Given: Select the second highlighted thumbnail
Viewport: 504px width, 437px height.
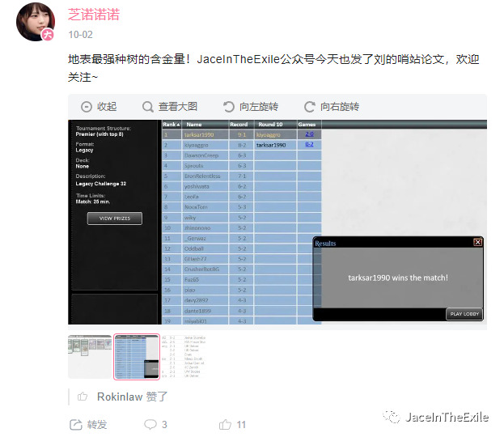Looking at the screenshot, I should point(136,356).
